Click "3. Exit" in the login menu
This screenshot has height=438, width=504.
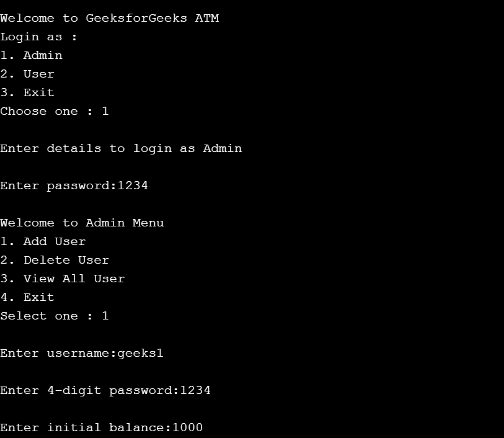[x=27, y=92]
